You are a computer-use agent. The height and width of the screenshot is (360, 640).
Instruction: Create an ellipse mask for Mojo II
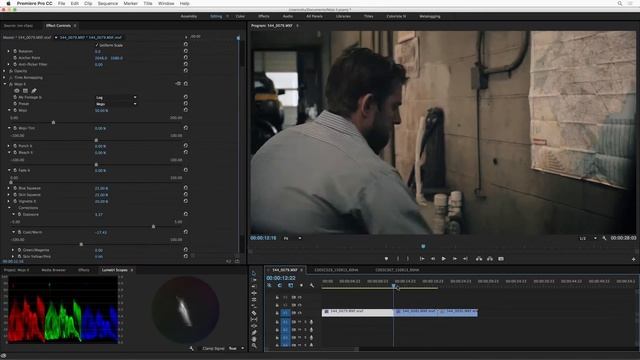(17, 91)
